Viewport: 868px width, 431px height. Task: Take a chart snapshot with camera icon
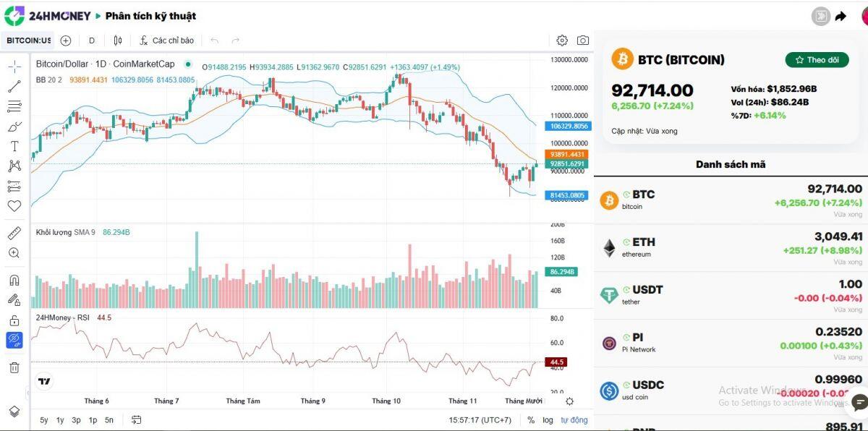coord(582,40)
